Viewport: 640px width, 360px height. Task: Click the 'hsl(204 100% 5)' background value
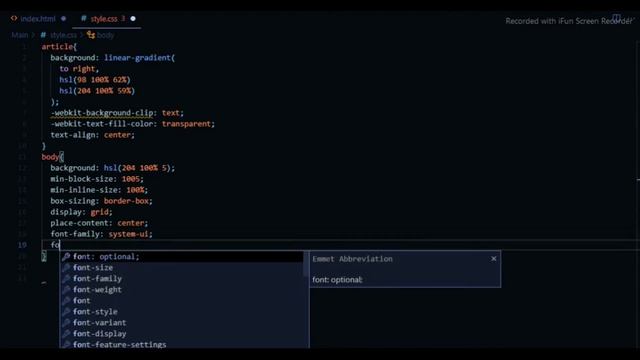[x=138, y=168]
